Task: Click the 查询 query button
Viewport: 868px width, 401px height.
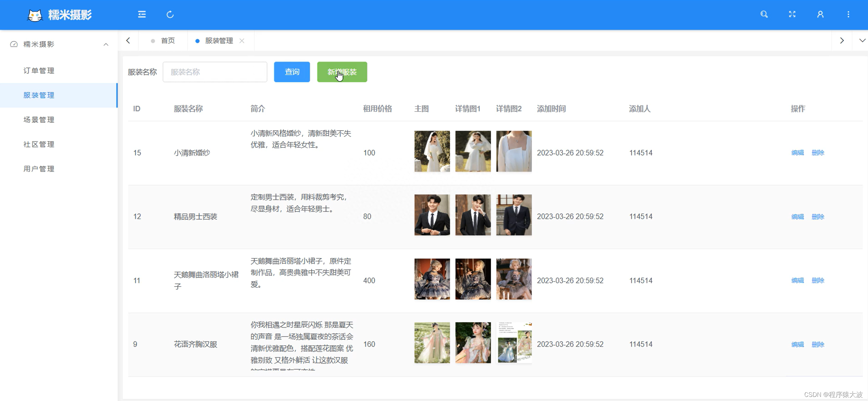Action: point(291,72)
